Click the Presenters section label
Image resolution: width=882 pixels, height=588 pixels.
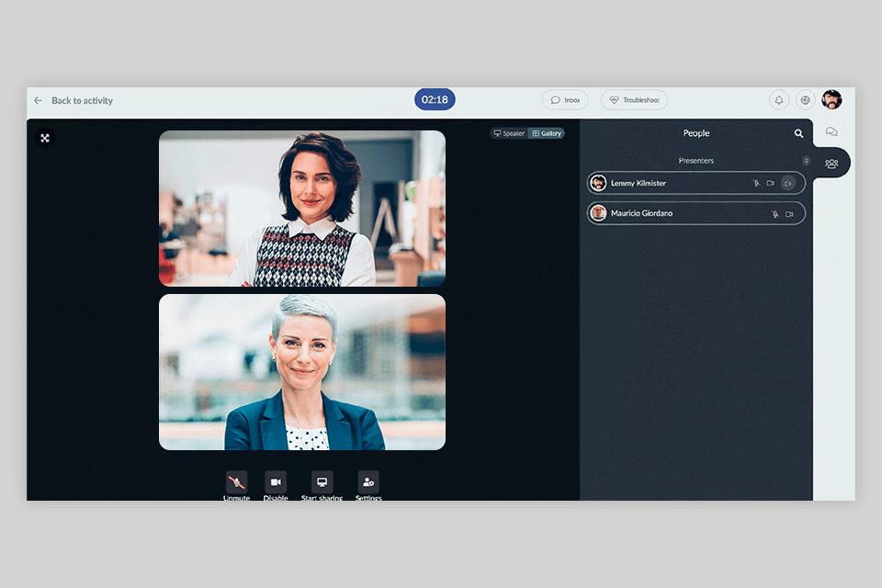(x=695, y=161)
